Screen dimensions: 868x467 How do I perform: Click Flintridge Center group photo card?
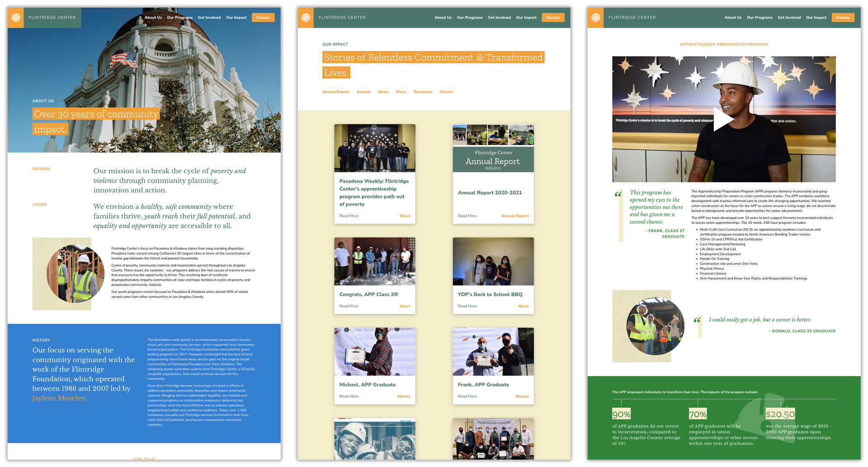493,439
